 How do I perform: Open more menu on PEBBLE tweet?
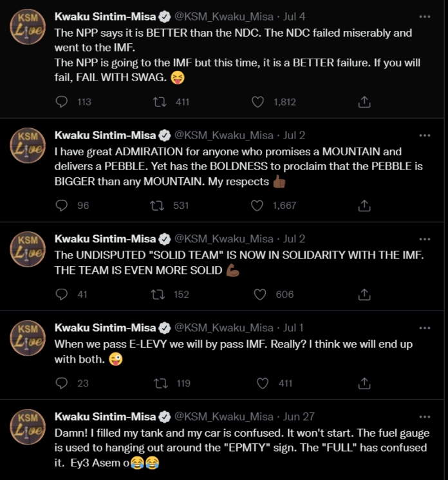pos(424,135)
